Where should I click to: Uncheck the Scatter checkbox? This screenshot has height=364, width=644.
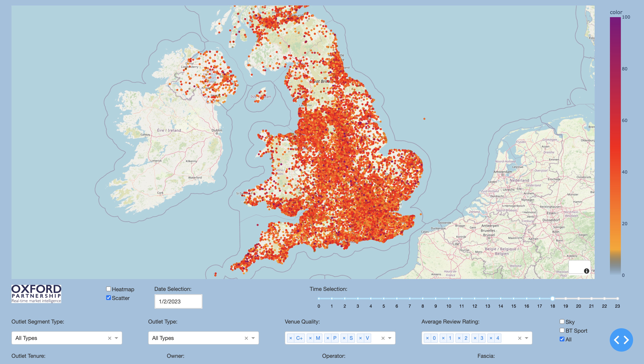click(109, 298)
